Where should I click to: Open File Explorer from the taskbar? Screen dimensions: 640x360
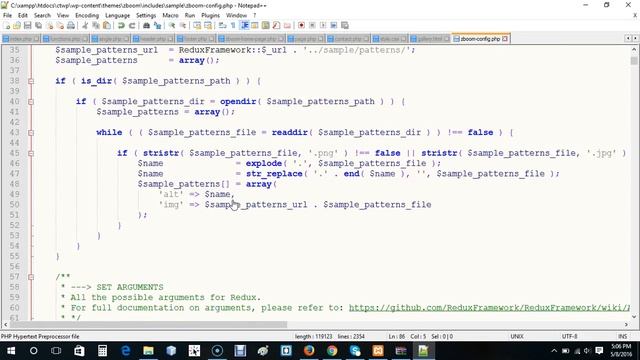tap(148, 351)
